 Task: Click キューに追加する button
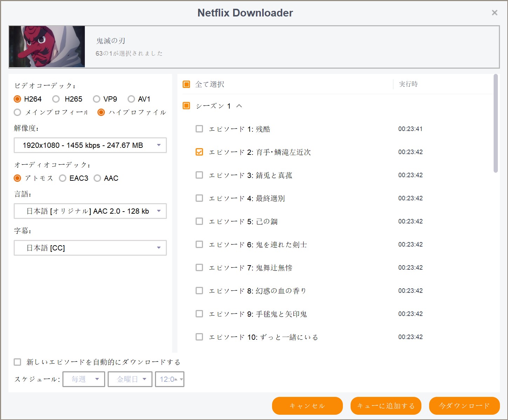coord(386,406)
